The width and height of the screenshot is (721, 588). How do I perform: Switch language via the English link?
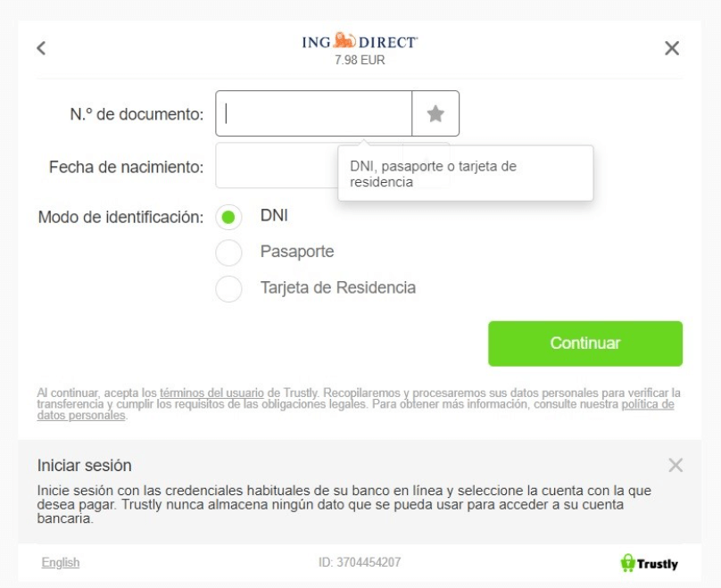(x=61, y=562)
